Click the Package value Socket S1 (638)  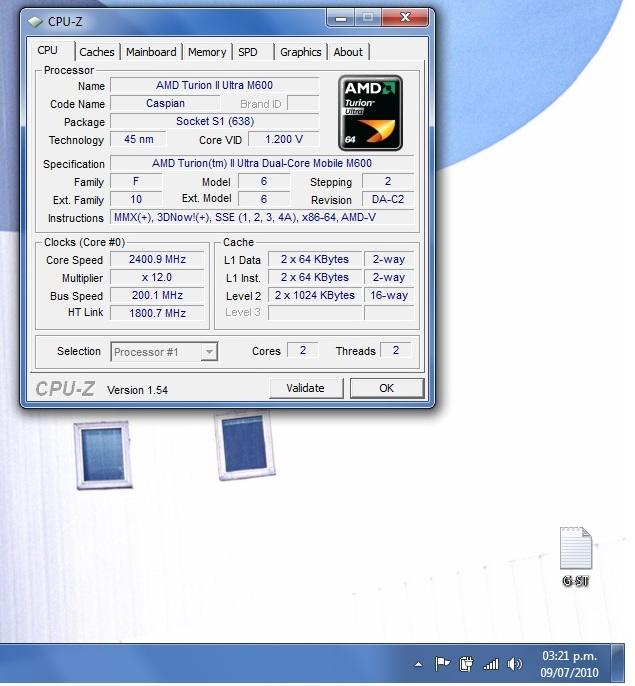(214, 121)
